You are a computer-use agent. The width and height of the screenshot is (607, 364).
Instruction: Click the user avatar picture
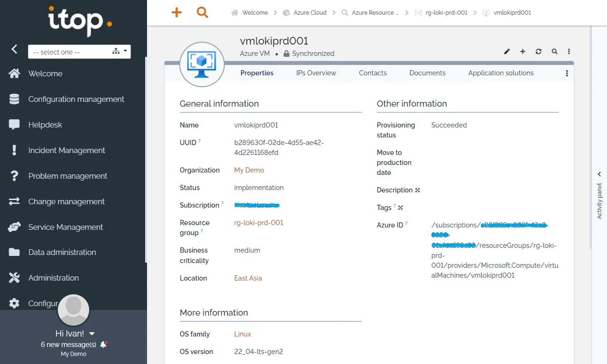(x=74, y=310)
